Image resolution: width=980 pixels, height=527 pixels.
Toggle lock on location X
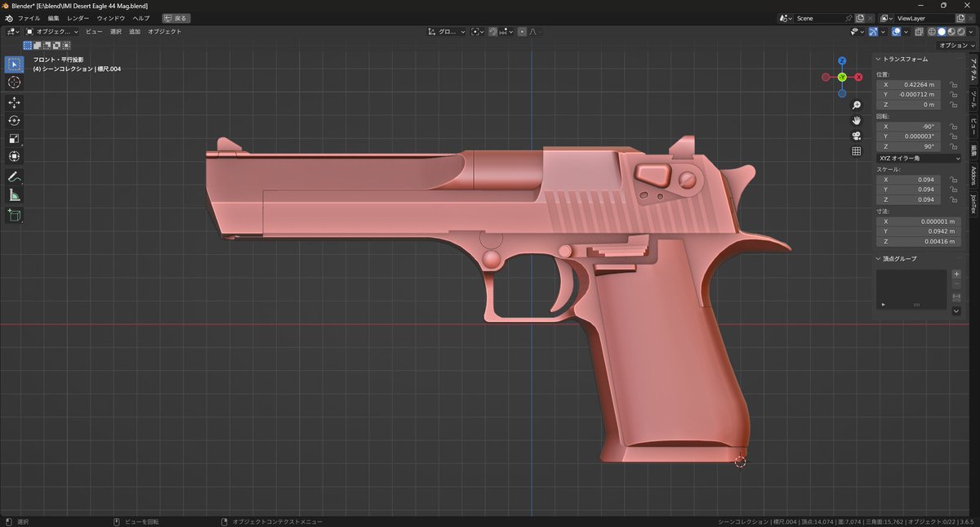[x=954, y=84]
